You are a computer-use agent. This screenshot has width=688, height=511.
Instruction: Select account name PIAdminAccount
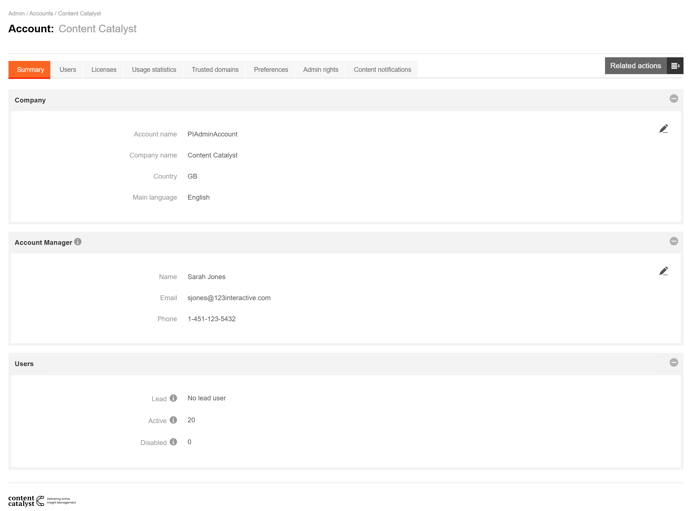212,134
